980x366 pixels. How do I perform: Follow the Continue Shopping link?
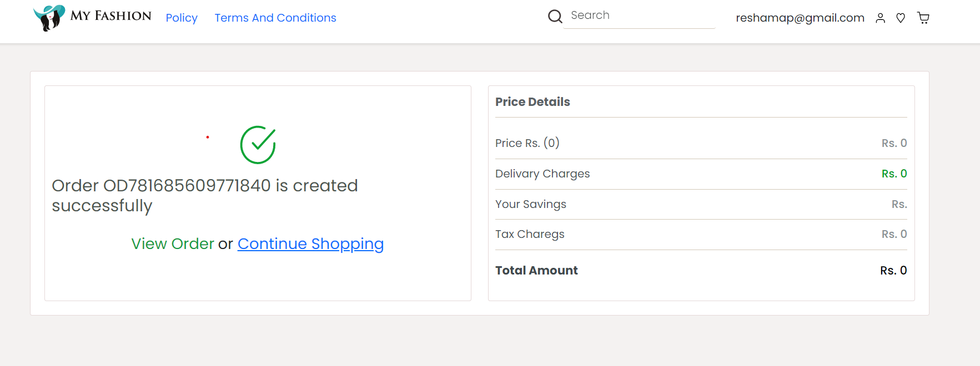click(x=310, y=243)
